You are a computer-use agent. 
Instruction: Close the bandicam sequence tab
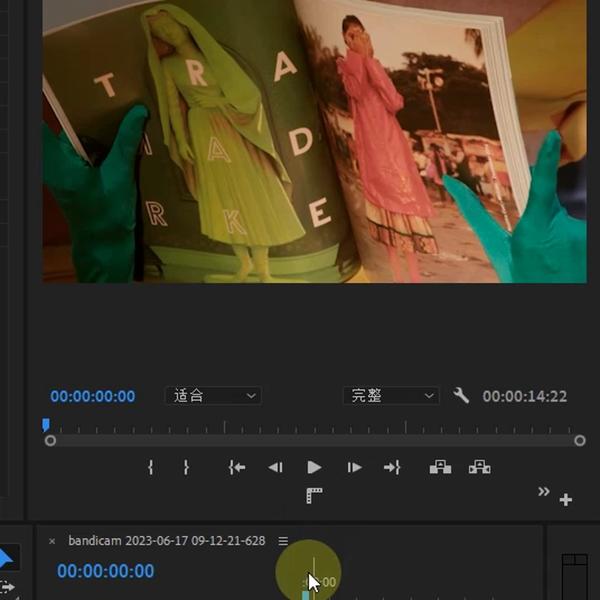tap(52, 541)
